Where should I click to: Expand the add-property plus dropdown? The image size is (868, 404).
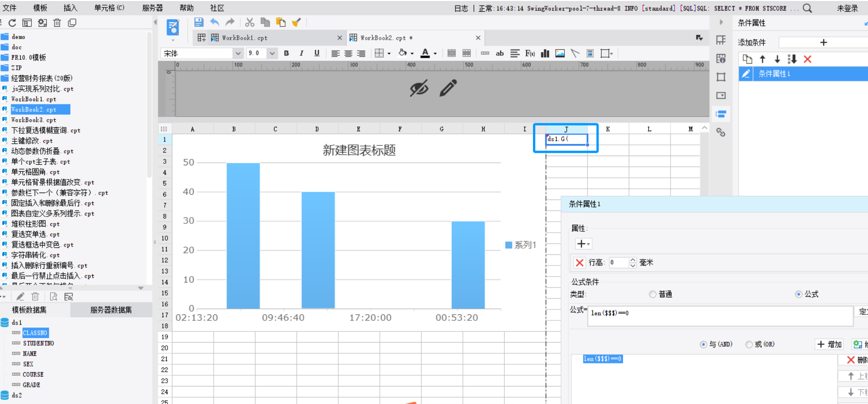tap(583, 244)
